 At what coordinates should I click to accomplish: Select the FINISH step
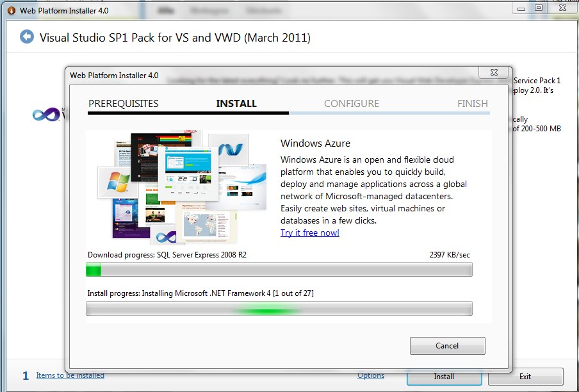pos(472,103)
